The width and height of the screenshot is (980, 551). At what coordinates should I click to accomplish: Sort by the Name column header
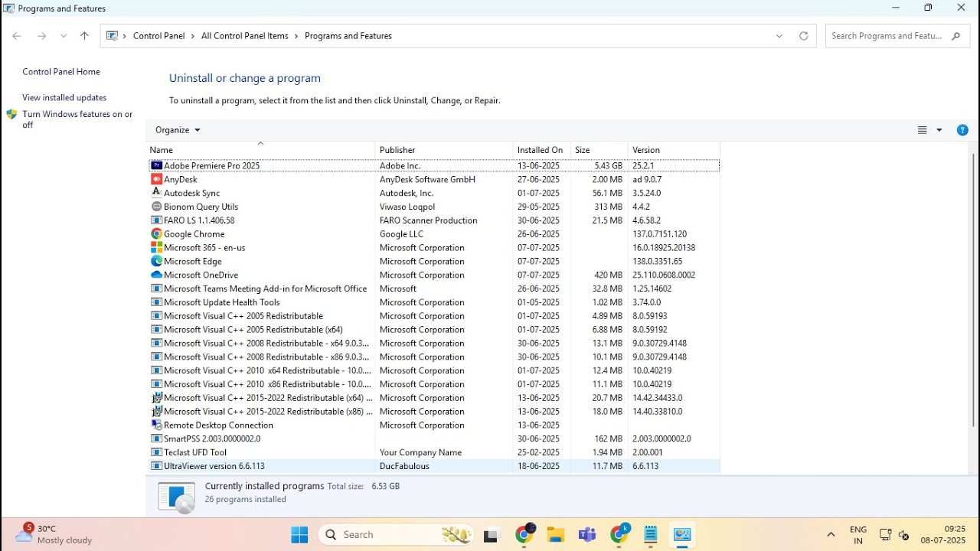[260, 150]
